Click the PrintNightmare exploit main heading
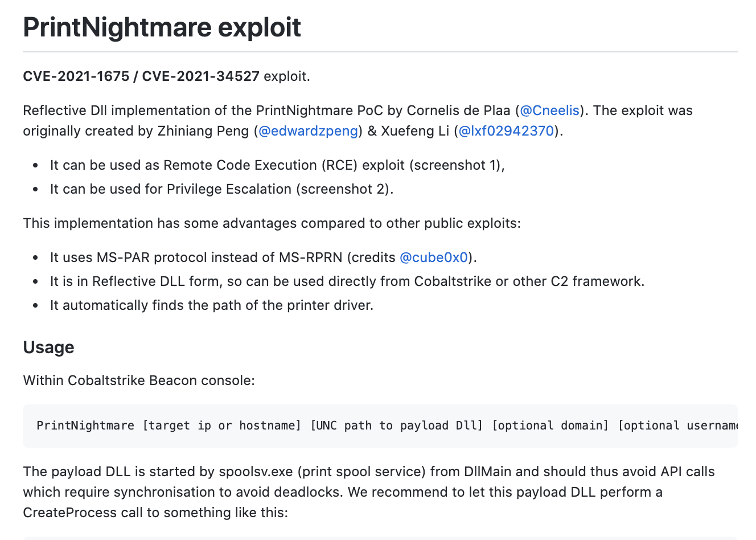 tap(162, 27)
